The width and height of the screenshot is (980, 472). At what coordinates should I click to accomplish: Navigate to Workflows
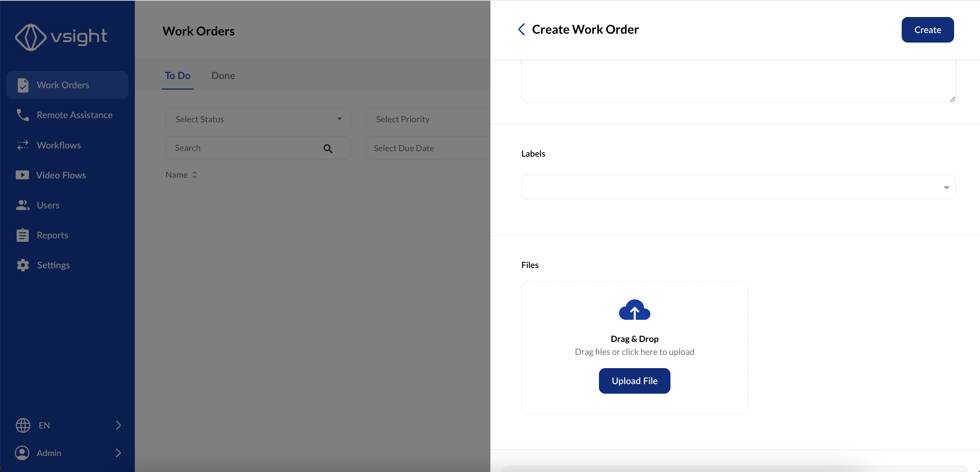click(67, 145)
